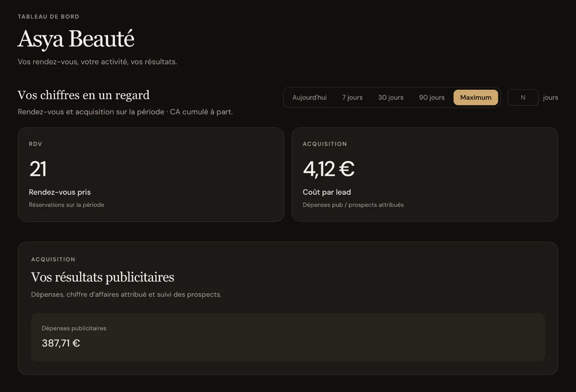Click the RDV card label
Image resolution: width=576 pixels, height=392 pixels.
click(35, 144)
